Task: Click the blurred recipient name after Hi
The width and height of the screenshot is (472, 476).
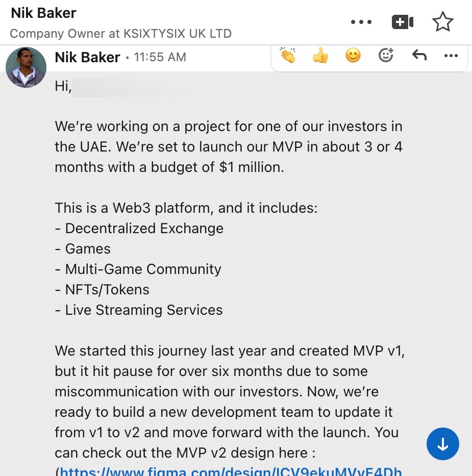Action: coord(130,87)
